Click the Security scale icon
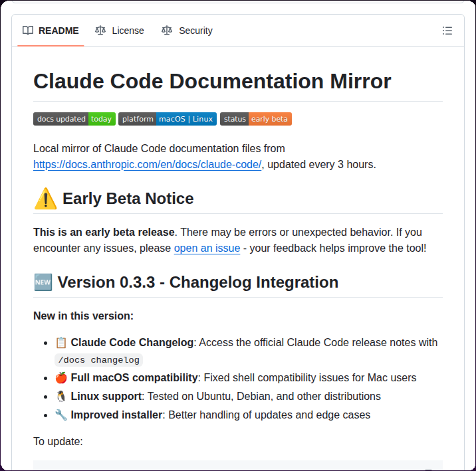Image resolution: width=476 pixels, height=471 pixels. tap(167, 31)
